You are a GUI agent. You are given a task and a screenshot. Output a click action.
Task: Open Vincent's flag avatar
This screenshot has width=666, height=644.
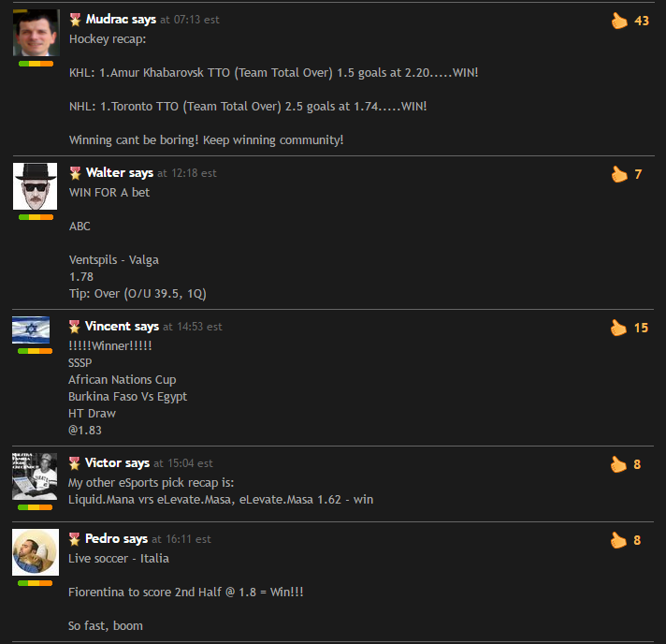coord(31,329)
